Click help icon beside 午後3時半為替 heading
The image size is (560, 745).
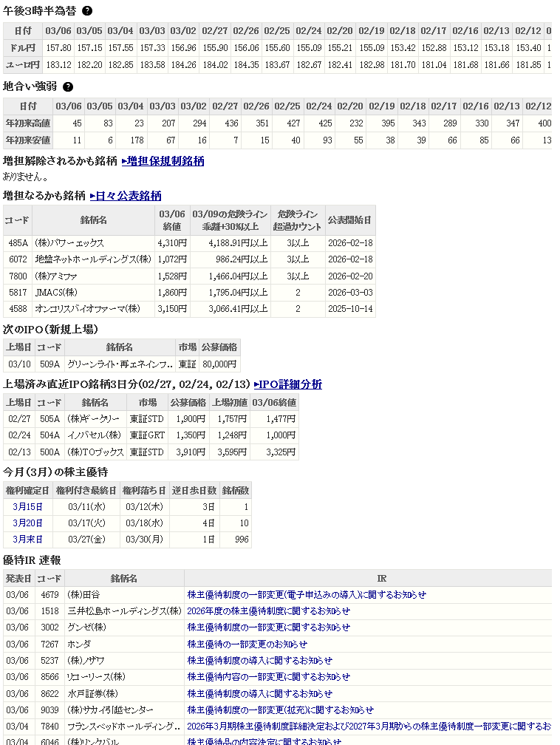tap(87, 11)
